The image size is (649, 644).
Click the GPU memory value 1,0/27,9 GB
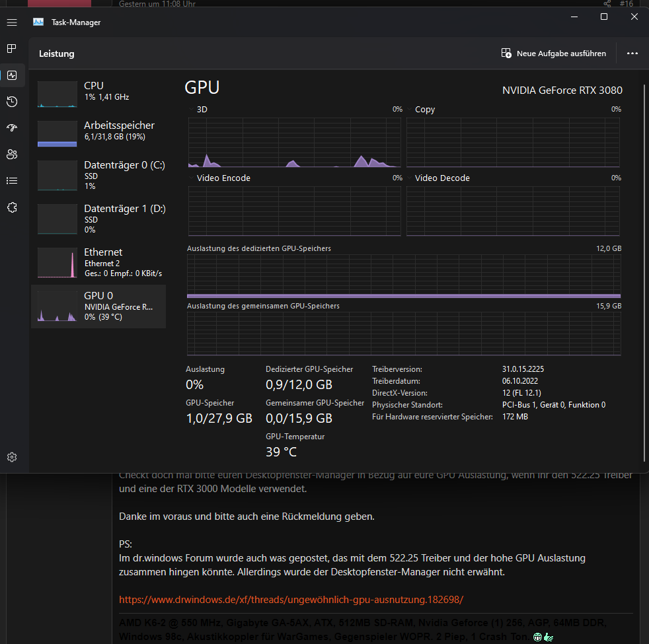219,418
